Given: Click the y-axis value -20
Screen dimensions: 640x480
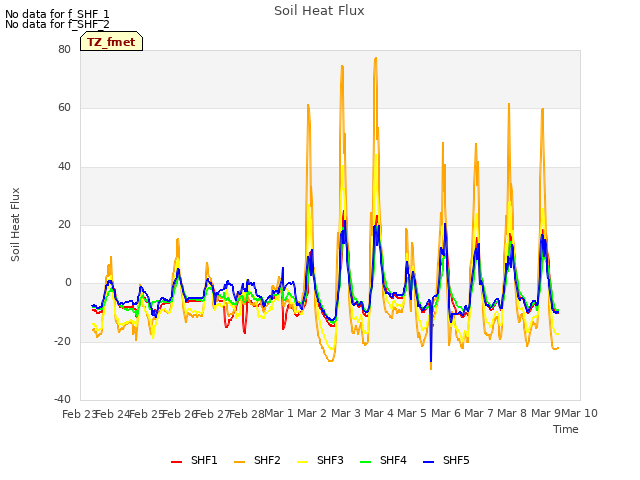Looking at the screenshot, I should (63, 341).
